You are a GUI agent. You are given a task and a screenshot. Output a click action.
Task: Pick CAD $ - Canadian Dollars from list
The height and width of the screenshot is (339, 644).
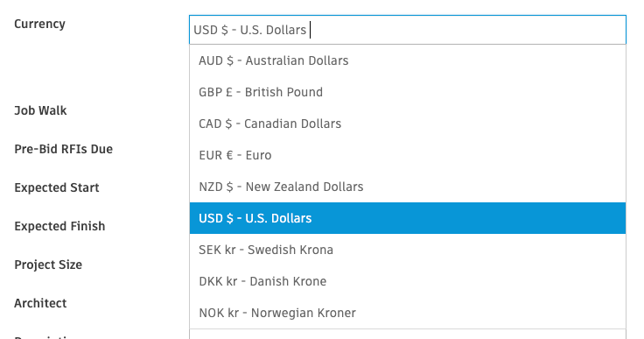[x=408, y=124]
